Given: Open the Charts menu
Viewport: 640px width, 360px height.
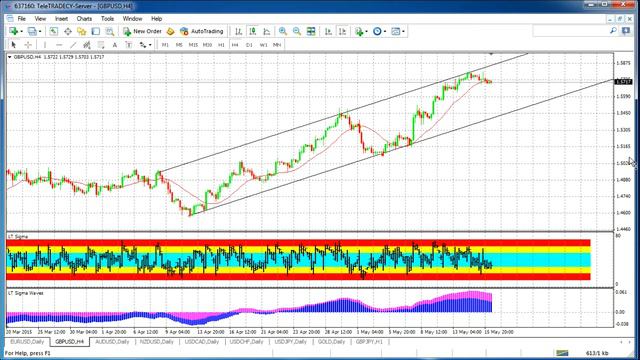Looking at the screenshot, I should (x=84, y=19).
